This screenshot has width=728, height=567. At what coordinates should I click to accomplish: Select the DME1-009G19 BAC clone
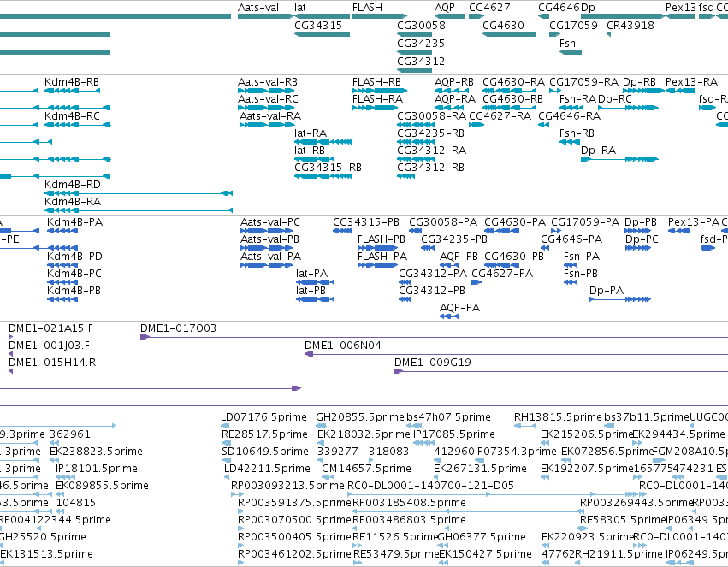click(x=561, y=371)
